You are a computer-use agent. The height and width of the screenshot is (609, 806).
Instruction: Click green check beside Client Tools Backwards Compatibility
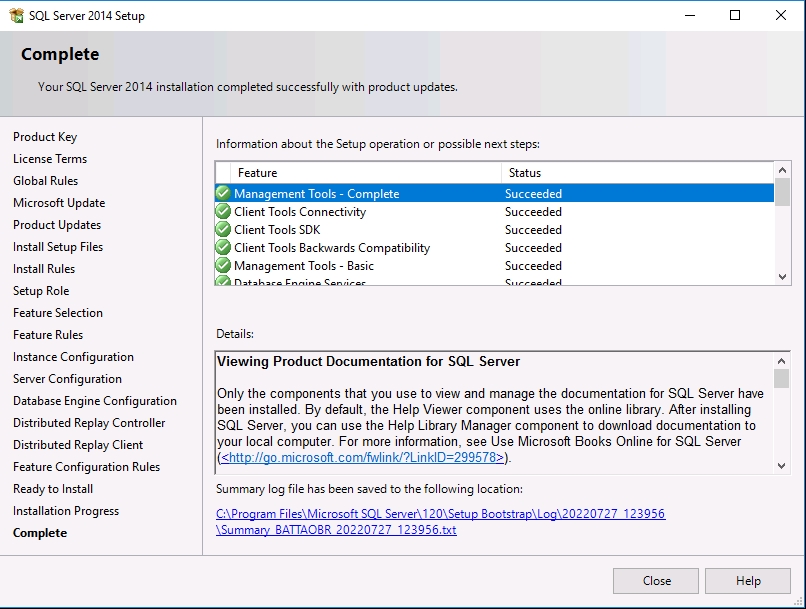223,247
